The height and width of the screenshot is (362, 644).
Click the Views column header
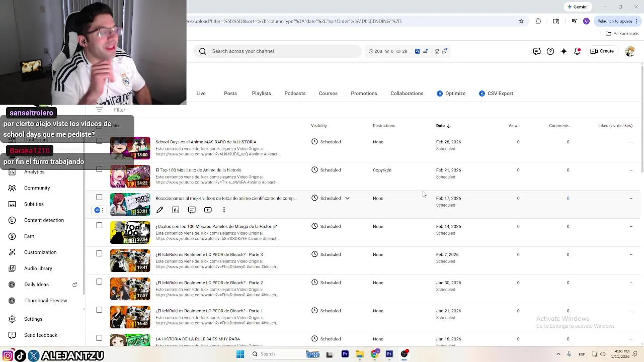pos(514,126)
